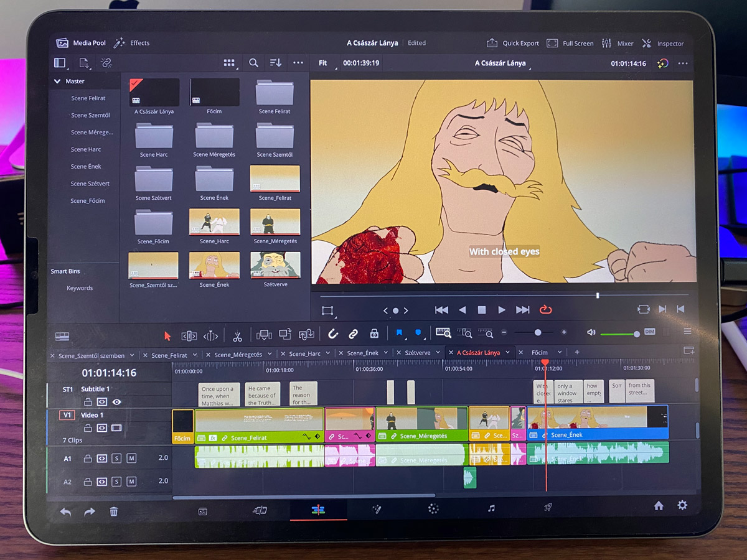The image size is (747, 560).
Task: Click the detail zoom icon
Action: tap(464, 333)
